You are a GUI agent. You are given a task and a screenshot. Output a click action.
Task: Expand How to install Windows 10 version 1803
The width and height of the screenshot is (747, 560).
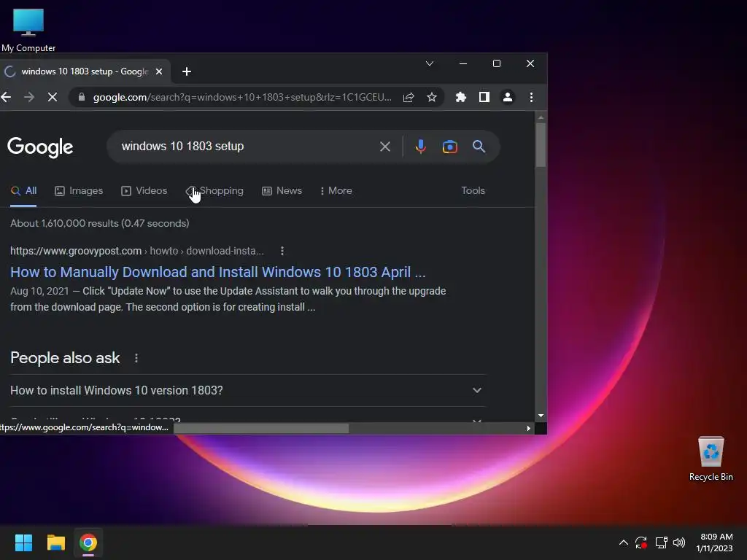click(x=248, y=391)
